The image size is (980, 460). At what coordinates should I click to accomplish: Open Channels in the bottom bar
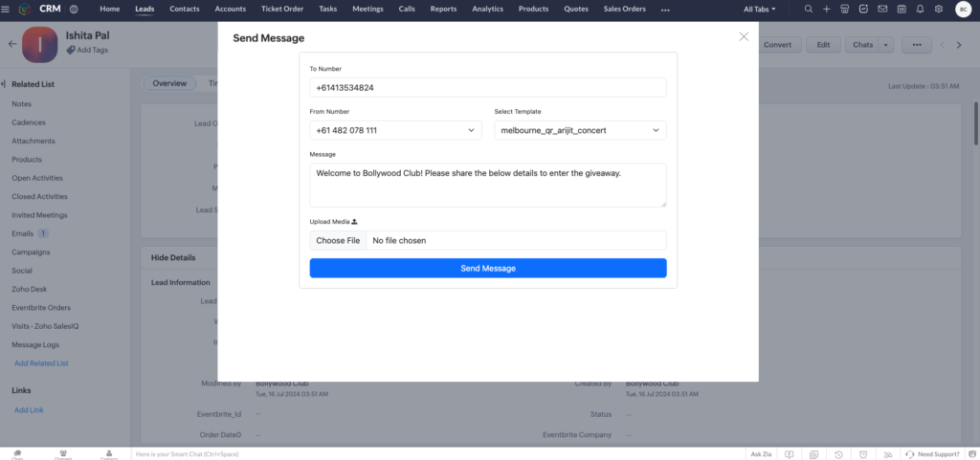63,454
